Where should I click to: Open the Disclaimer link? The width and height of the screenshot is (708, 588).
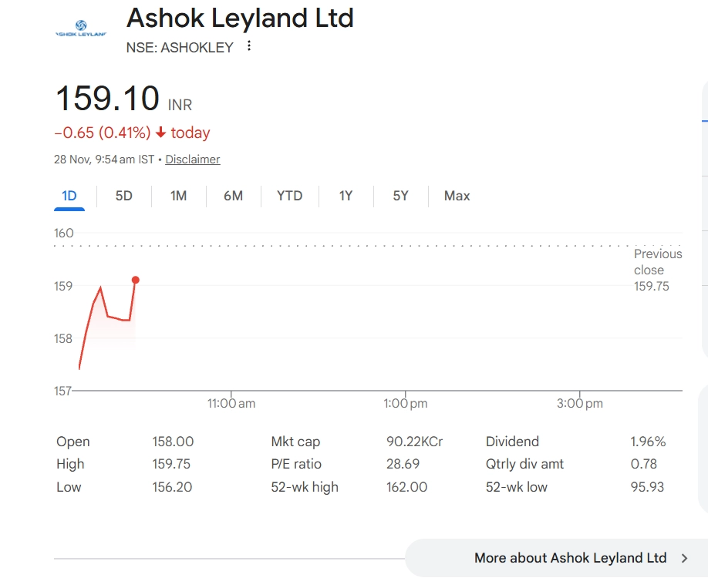[193, 160]
